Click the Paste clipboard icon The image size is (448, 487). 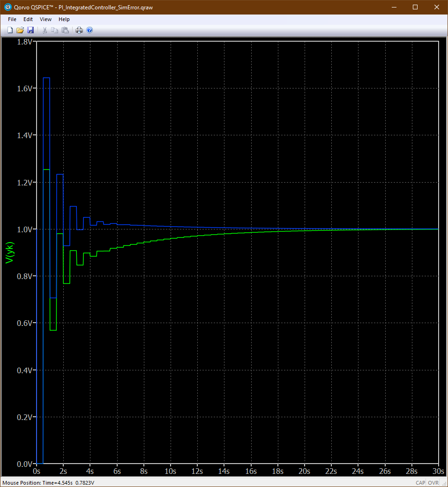click(x=65, y=30)
